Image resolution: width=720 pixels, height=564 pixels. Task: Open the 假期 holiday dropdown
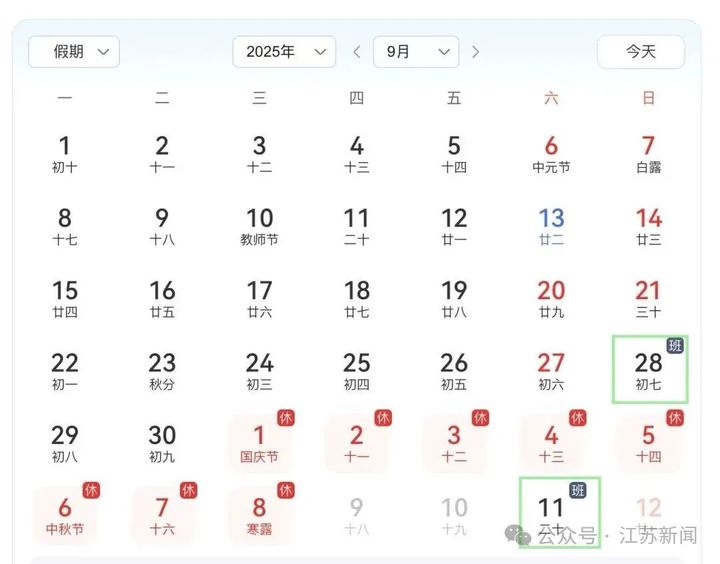coord(74,52)
